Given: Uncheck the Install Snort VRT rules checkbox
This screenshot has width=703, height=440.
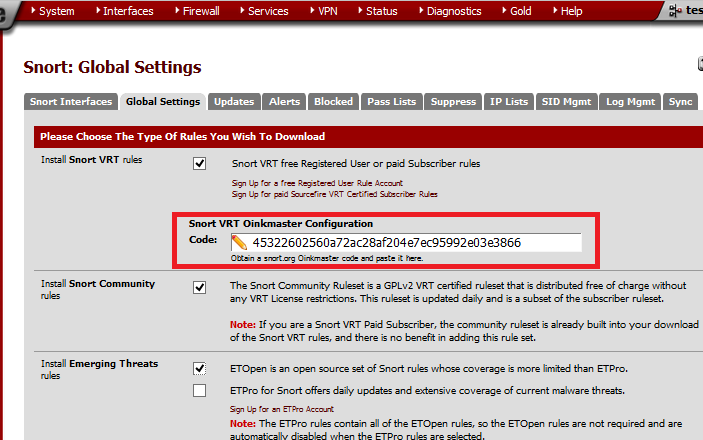Looking at the screenshot, I should click(x=199, y=163).
